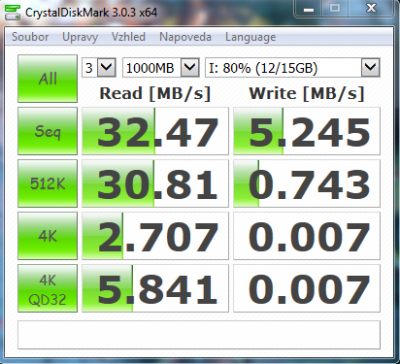Click the CrystalDiskMark title bar icon
Viewport: 400px width, 364px height.
(x=13, y=13)
